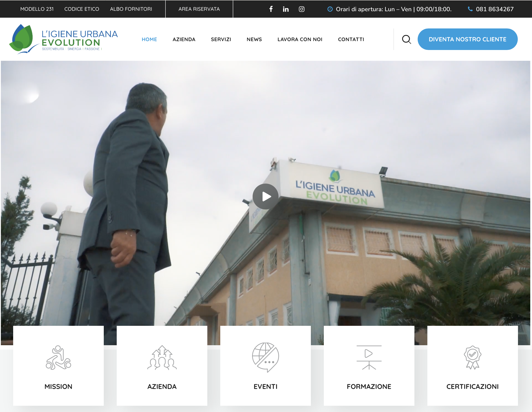
Task: Open AZIENDA in the main menu
Action: tap(184, 39)
